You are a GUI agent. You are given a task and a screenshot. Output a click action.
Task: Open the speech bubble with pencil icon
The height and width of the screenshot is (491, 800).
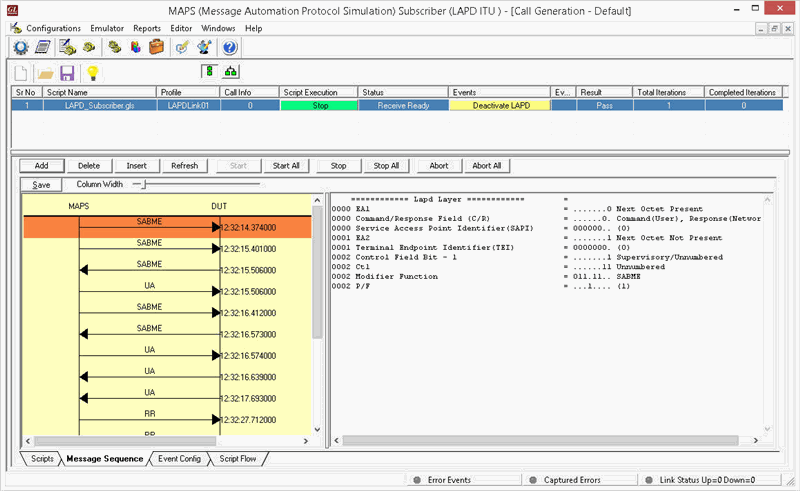point(182,47)
